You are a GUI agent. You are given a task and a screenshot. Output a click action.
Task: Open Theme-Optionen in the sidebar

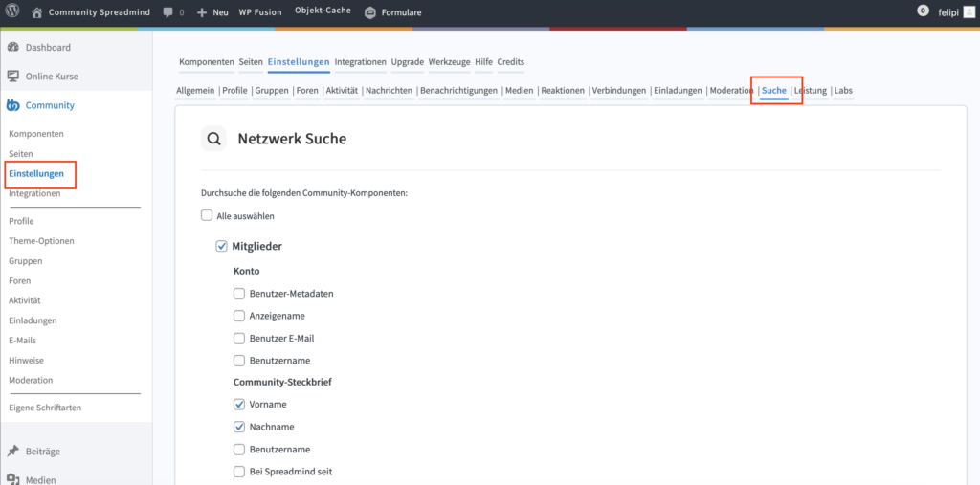[41, 241]
